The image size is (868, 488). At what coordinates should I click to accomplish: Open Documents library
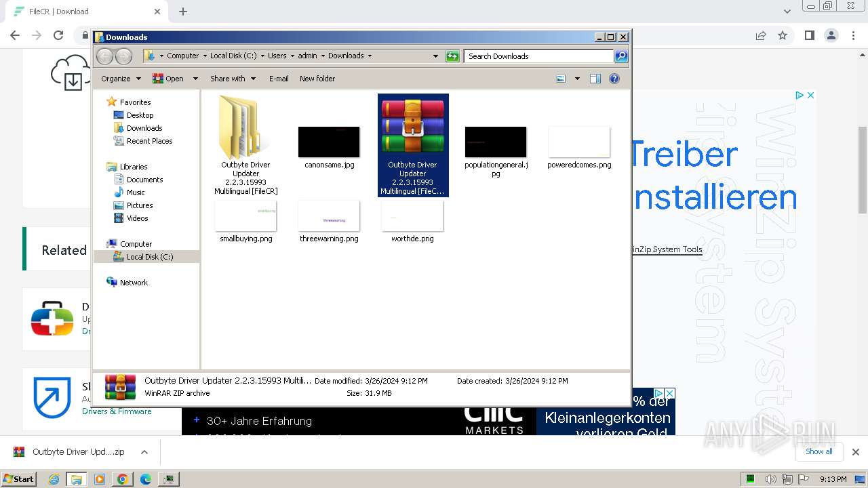point(144,180)
